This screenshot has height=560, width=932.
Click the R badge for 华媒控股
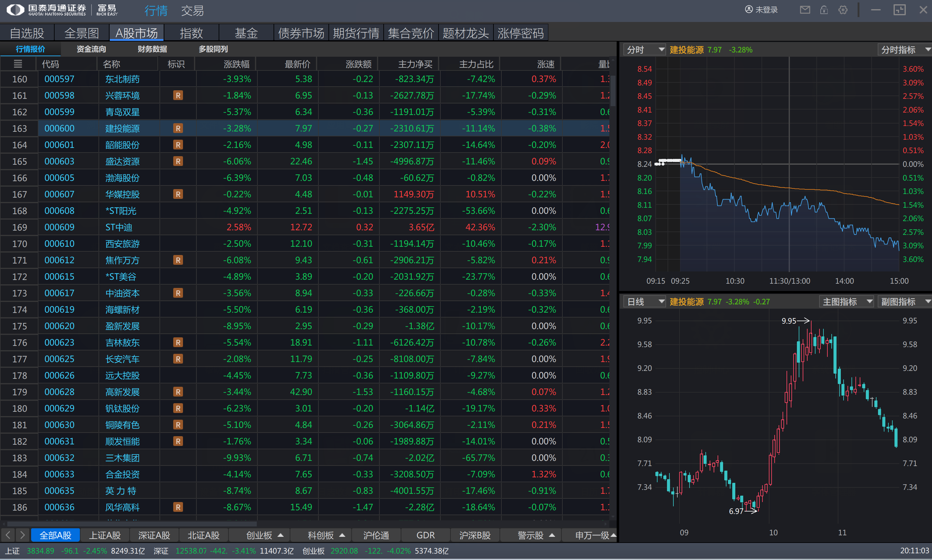178,194
